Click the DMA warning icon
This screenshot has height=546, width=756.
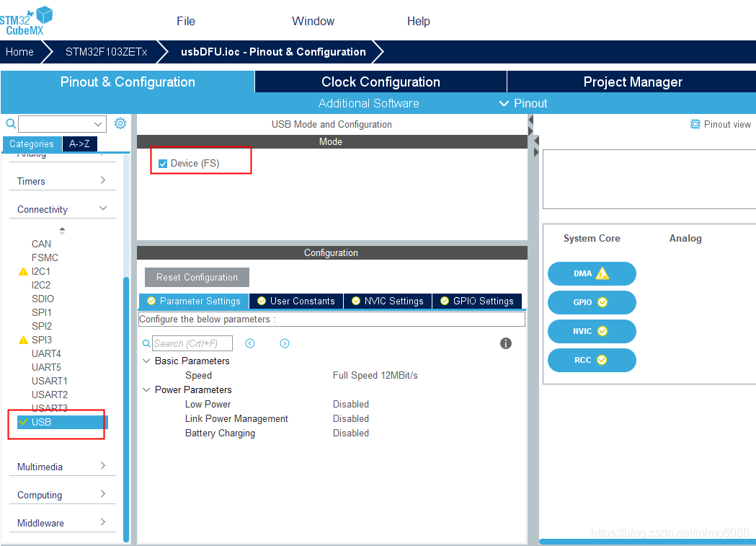(602, 273)
